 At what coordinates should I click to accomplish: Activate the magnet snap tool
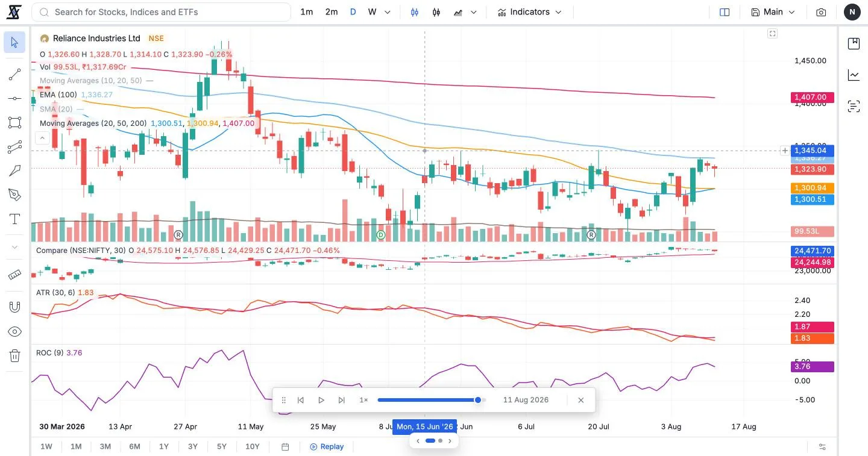[14, 307]
